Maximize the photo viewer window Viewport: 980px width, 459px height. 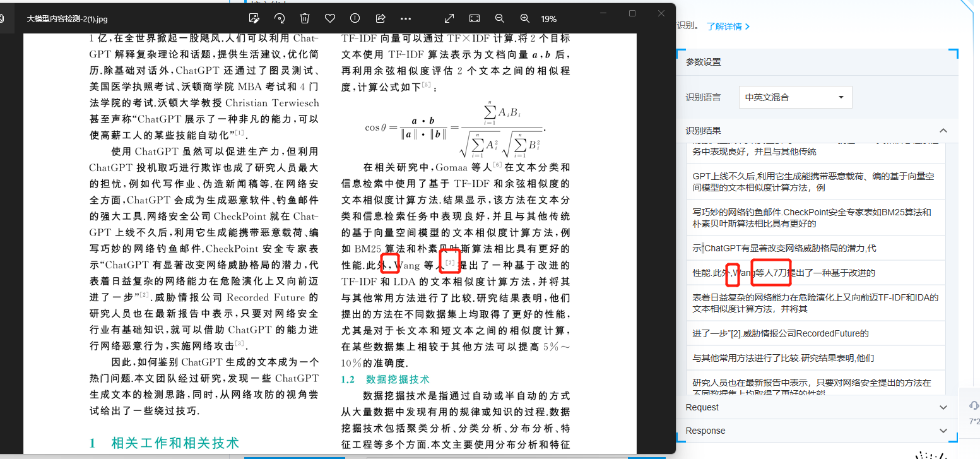click(x=632, y=13)
